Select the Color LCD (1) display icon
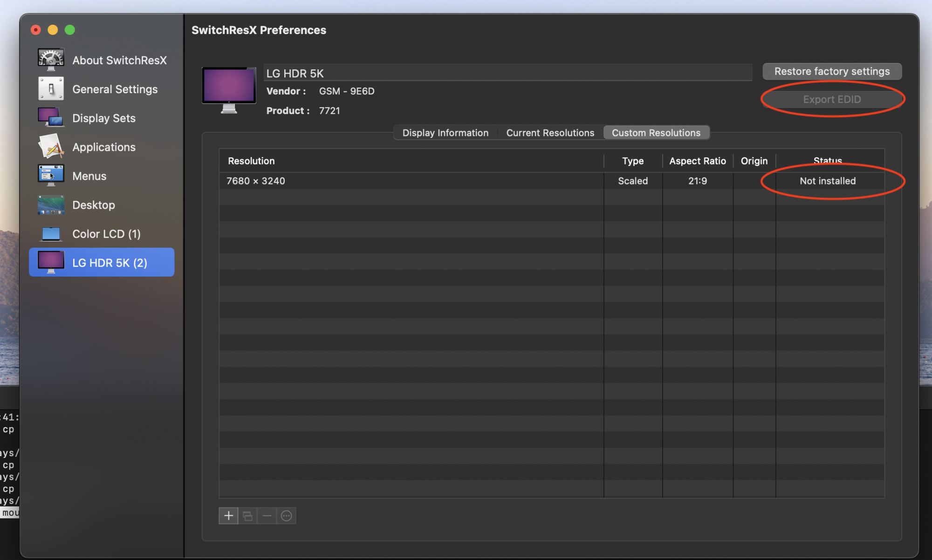This screenshot has height=560, width=932. click(51, 234)
